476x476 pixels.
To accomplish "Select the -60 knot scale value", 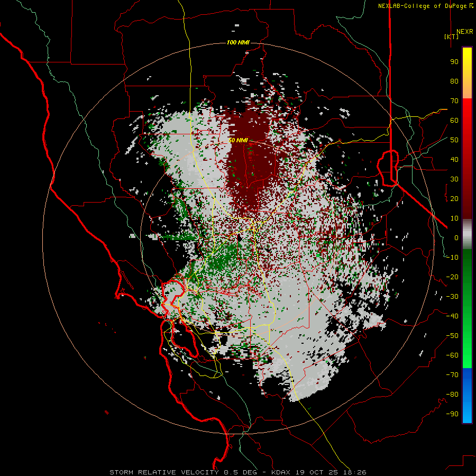I will click(452, 355).
